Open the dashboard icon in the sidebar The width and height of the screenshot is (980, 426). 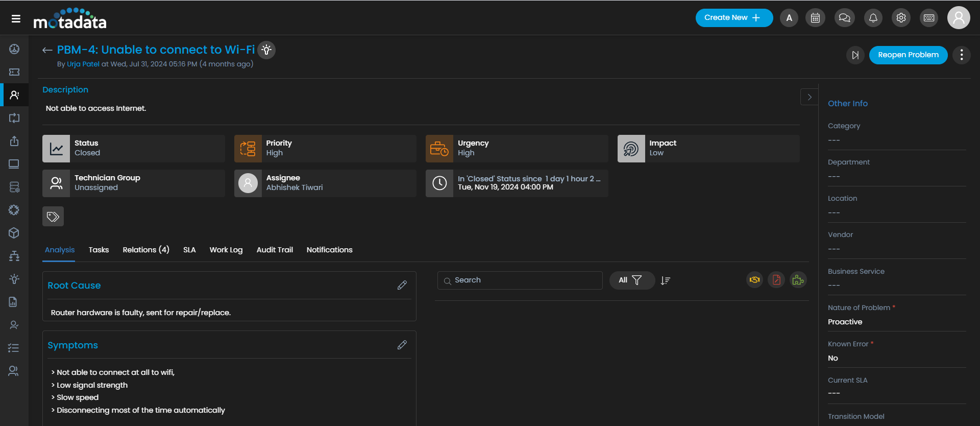pos(14,49)
